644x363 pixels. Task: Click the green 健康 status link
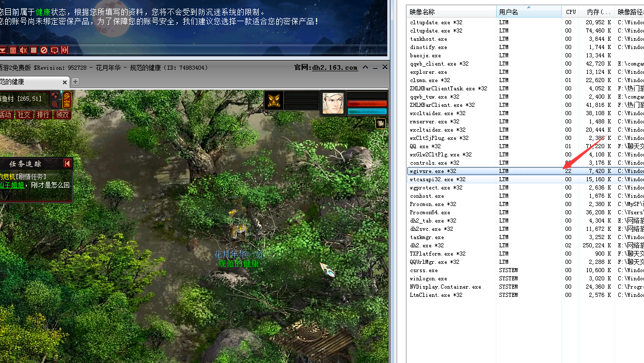pyautogui.click(x=43, y=12)
